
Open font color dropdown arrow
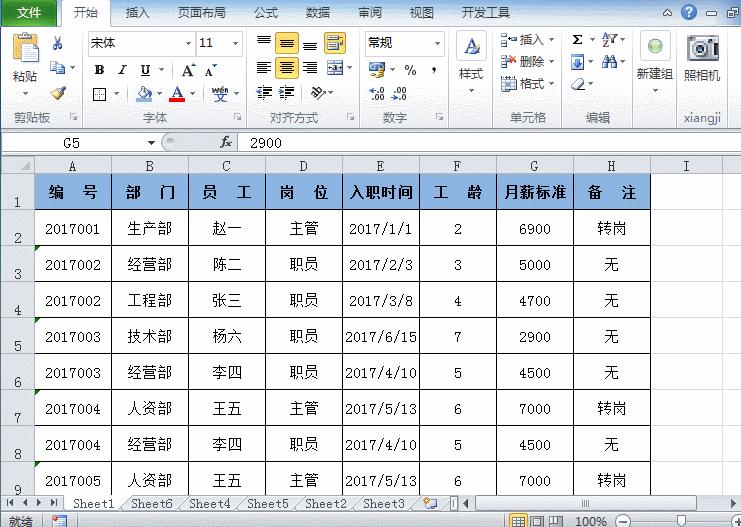point(192,94)
